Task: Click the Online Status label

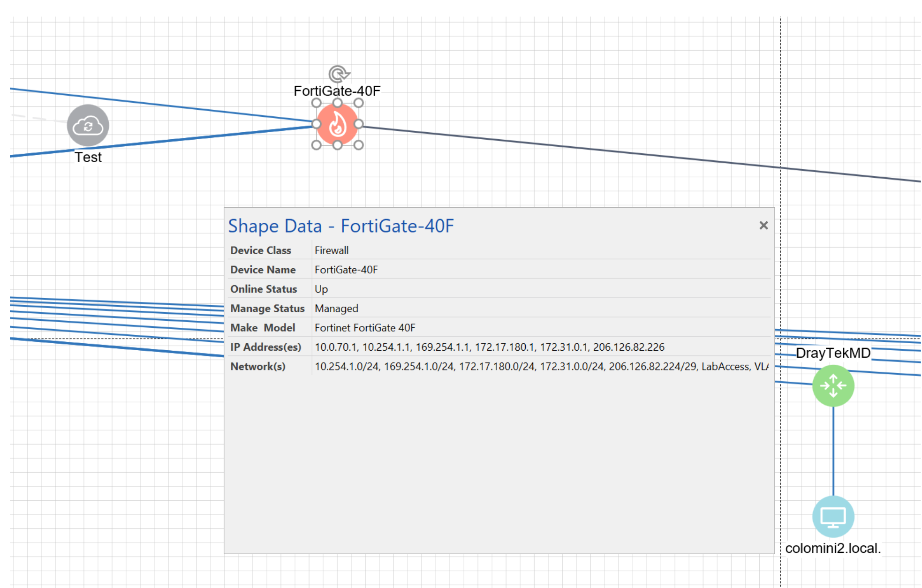Action: pyautogui.click(x=264, y=289)
